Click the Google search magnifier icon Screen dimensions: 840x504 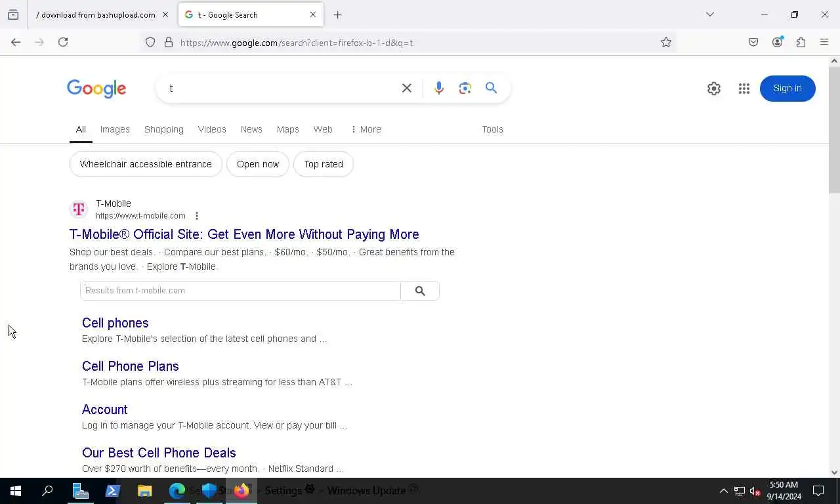[491, 88]
